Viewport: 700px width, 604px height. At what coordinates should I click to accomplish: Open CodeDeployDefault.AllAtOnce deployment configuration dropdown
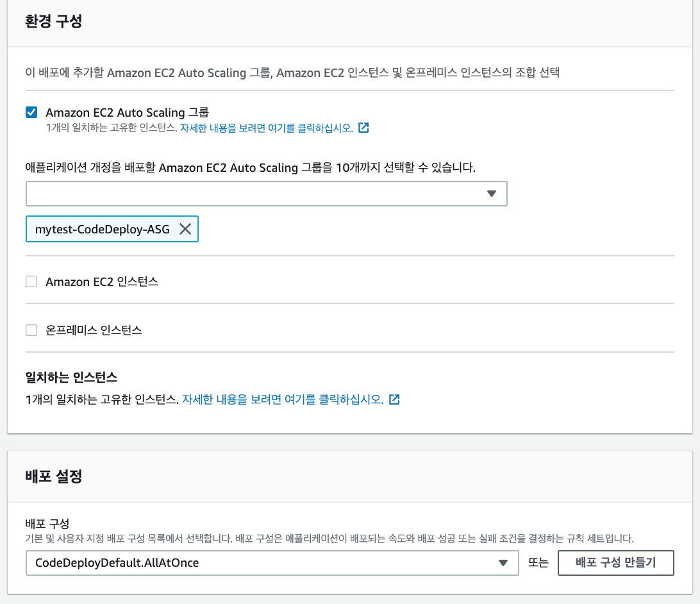click(x=272, y=563)
